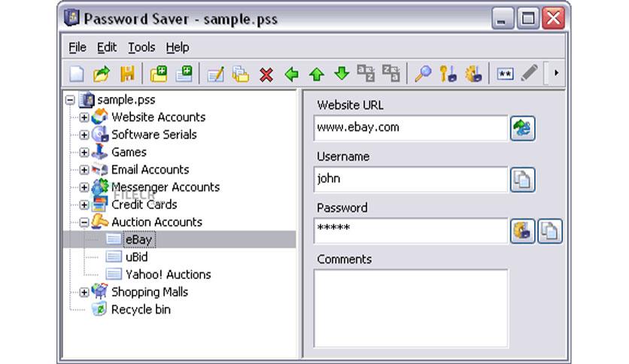Select Shopping Malls in the tree
The image size is (629, 364).
(150, 292)
